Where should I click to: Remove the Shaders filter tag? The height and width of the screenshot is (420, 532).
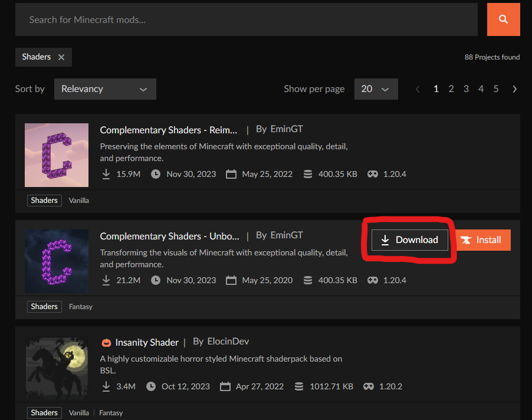coord(61,57)
